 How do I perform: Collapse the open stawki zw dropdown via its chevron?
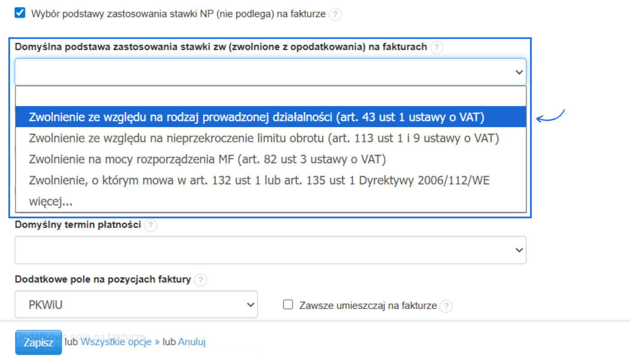[518, 71]
